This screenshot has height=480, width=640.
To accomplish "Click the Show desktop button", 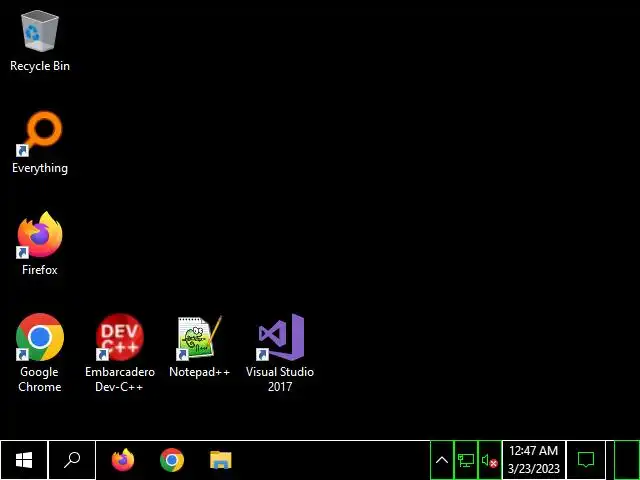I will (627, 460).
